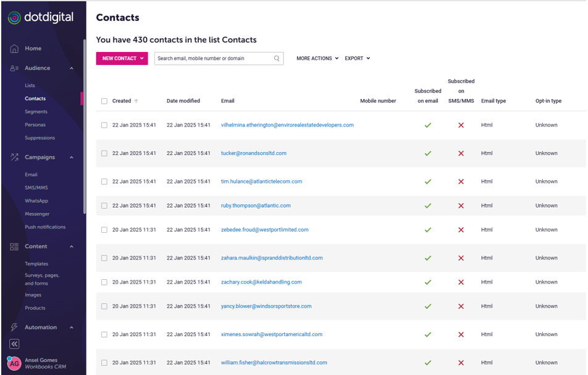Open the New Contact dropdown
588x375 pixels.
[122, 59]
